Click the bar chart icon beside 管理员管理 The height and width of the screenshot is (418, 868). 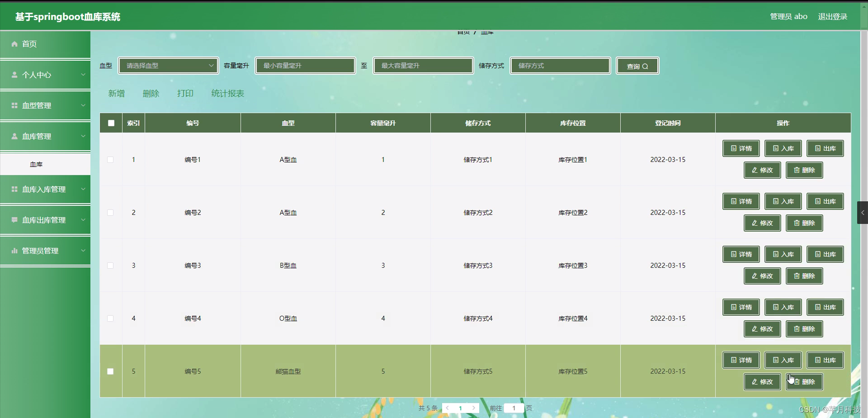(14, 250)
